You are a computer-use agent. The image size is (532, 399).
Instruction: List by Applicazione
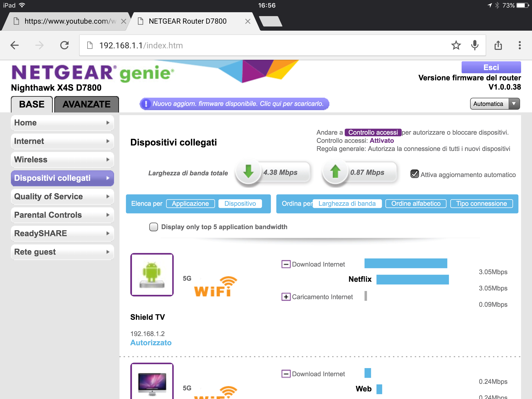coord(190,204)
